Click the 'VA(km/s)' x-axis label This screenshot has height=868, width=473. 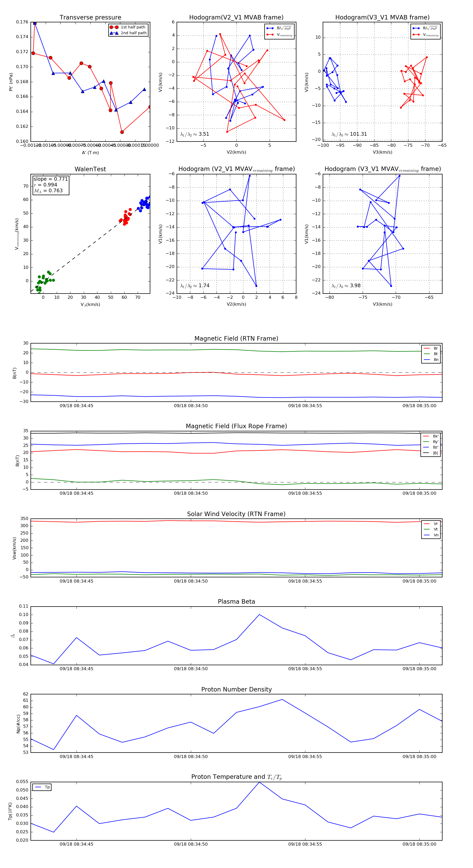pos(90,305)
